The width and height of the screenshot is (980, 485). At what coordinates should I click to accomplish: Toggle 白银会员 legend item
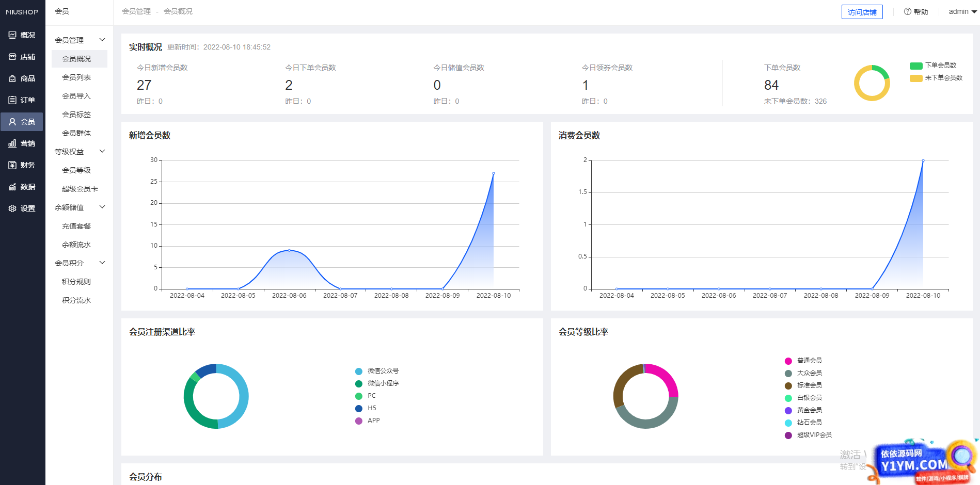(803, 398)
